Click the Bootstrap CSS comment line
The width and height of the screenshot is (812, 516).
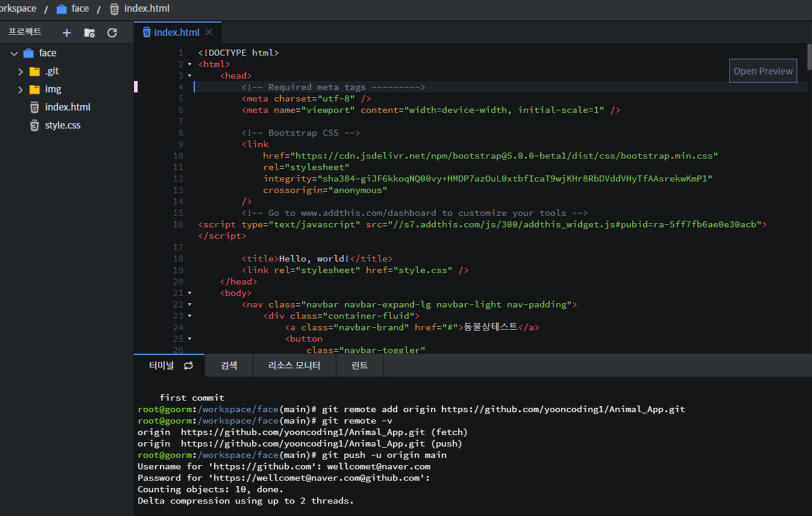click(x=301, y=133)
